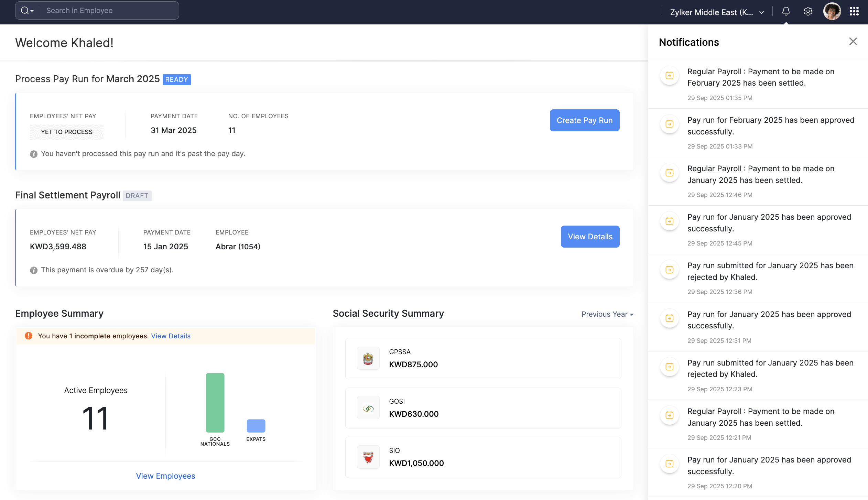Close the Notifications panel
Screen dimensions: 868x500
click(853, 42)
